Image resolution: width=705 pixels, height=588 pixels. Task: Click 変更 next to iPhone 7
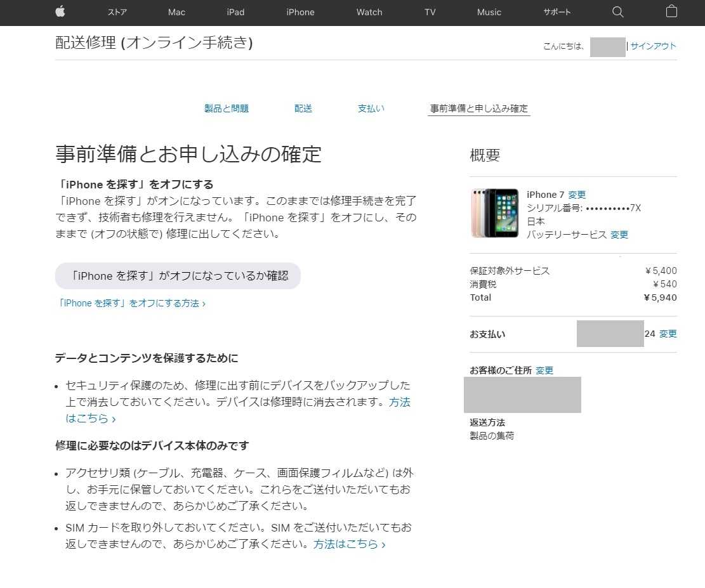pyautogui.click(x=577, y=195)
